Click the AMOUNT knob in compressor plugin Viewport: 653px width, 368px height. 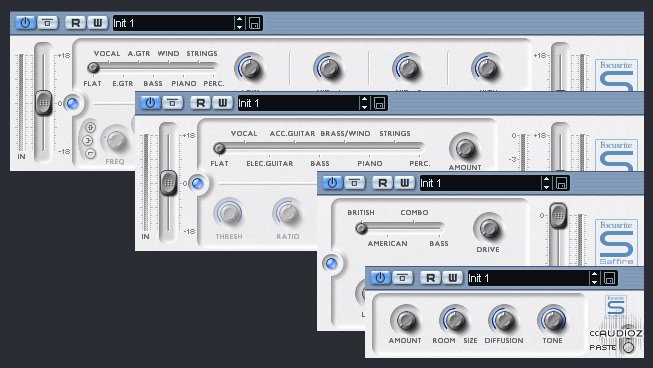[x=465, y=148]
